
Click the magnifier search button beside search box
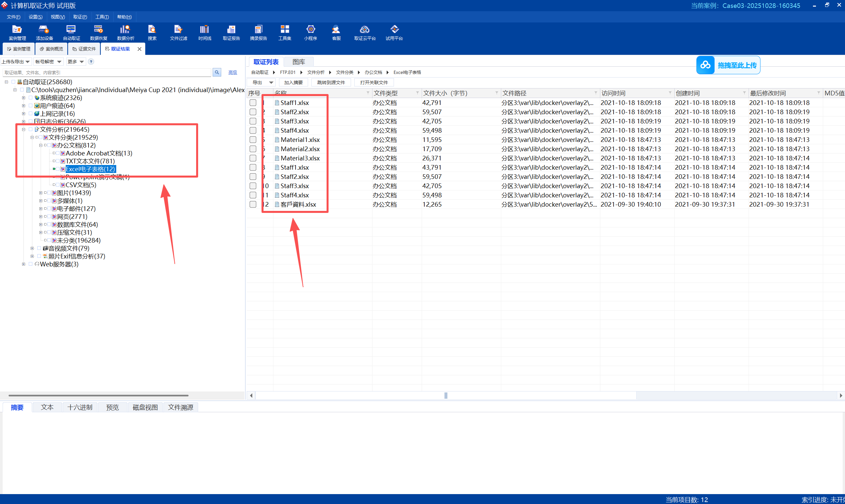[x=217, y=72]
